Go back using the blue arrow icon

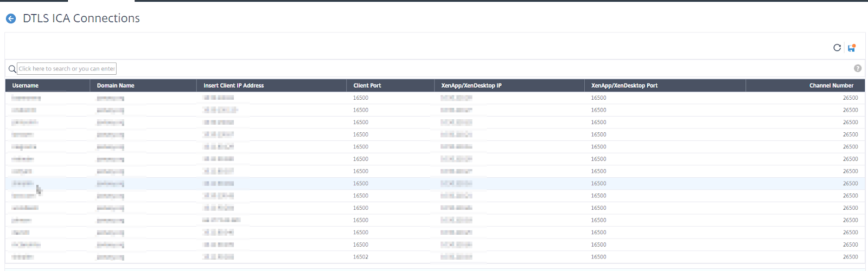(x=11, y=18)
